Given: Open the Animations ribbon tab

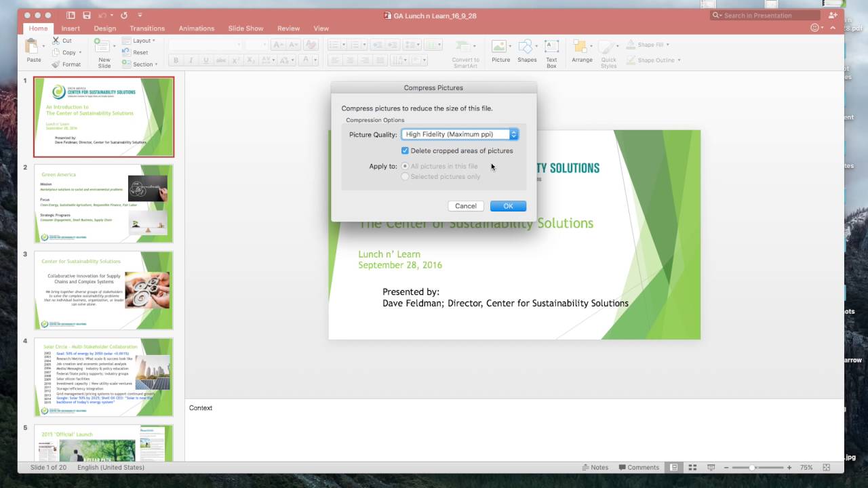Looking at the screenshot, I should [197, 28].
